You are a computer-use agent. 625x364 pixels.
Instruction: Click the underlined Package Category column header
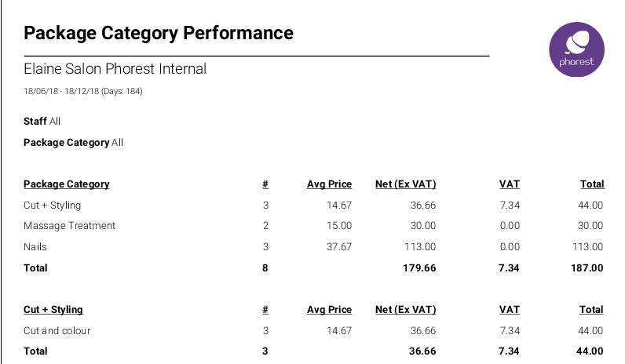pyautogui.click(x=67, y=184)
